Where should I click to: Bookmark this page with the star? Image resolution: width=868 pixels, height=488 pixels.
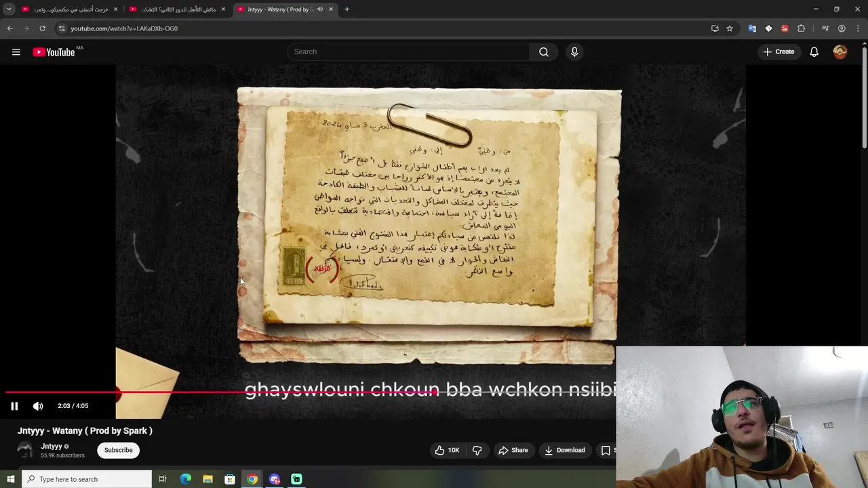point(730,28)
